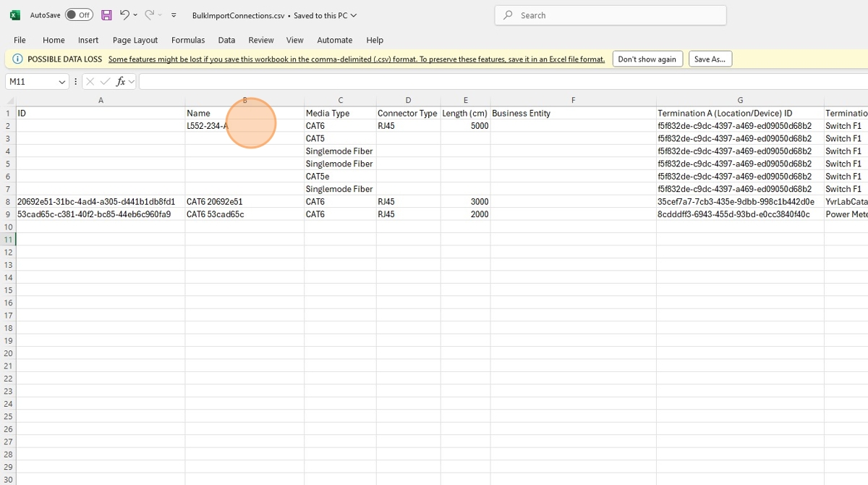Click the Undo icon
The width and height of the screenshot is (868, 485).
tap(124, 15)
